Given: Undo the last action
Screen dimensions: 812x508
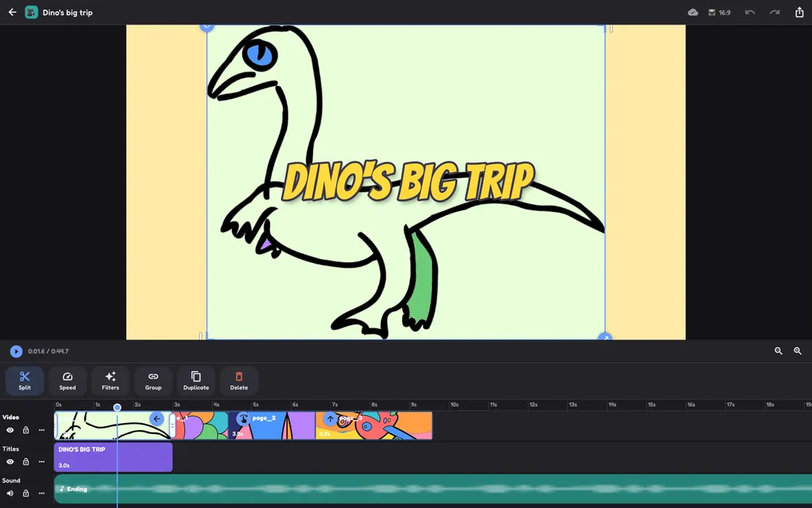Looking at the screenshot, I should point(749,12).
